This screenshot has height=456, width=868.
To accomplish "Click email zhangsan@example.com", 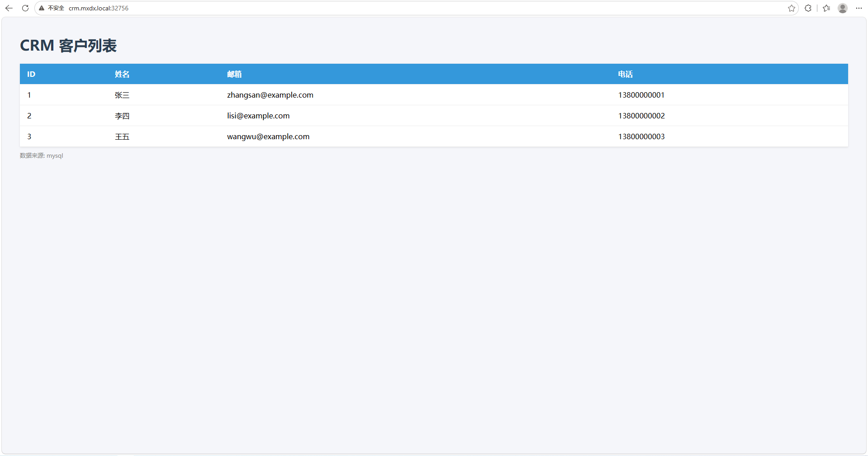I will tap(270, 95).
